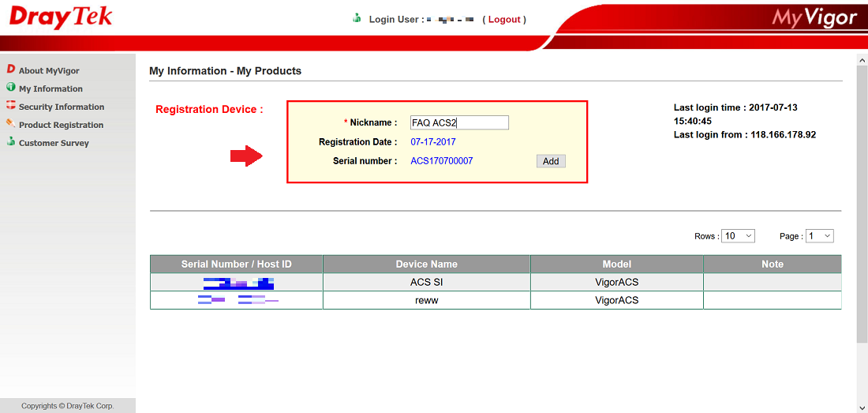The width and height of the screenshot is (868, 413).
Task: Click scrollbar up arrow
Action: tap(862, 59)
